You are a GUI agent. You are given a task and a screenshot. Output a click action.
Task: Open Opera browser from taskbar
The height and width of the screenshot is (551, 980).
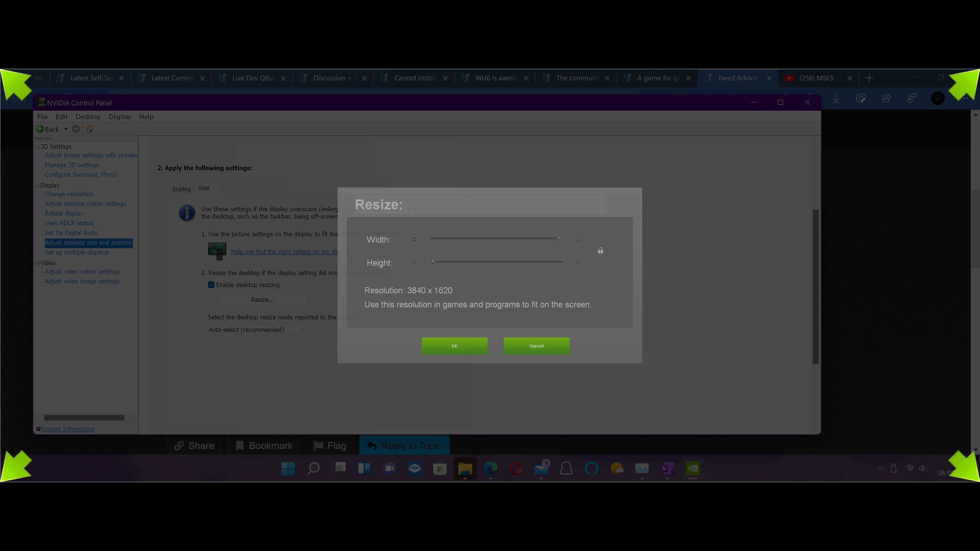point(516,468)
